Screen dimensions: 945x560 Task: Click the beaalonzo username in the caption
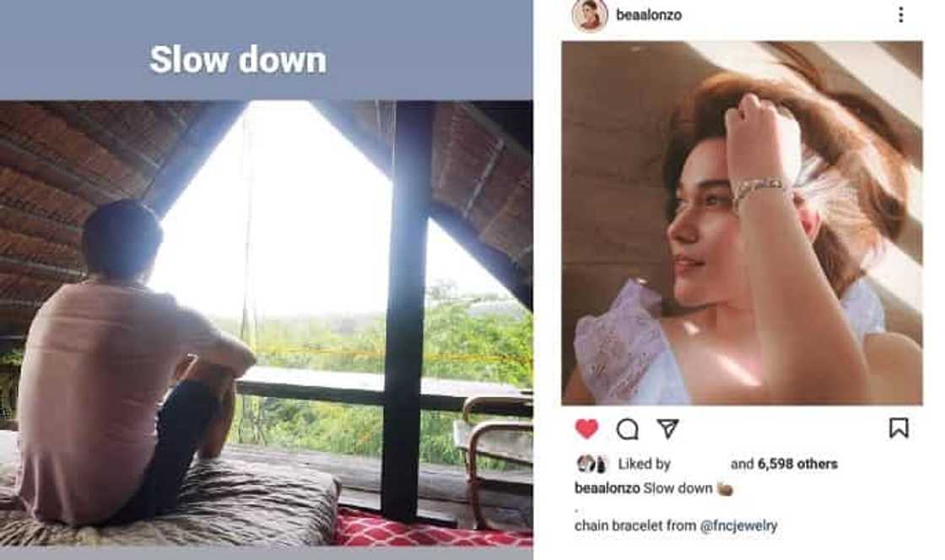coord(607,487)
